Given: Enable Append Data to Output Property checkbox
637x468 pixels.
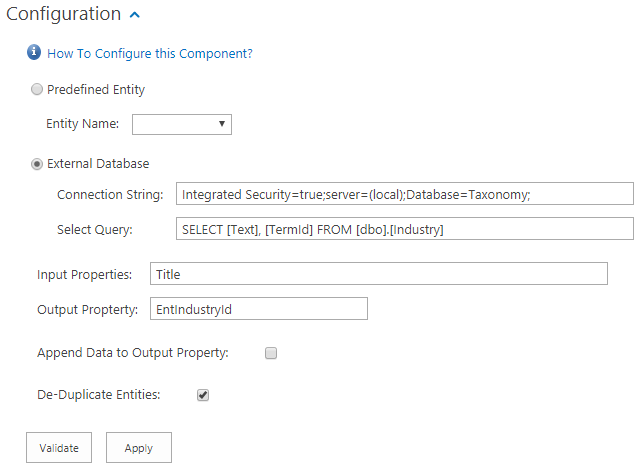Looking at the screenshot, I should pyautogui.click(x=271, y=353).
